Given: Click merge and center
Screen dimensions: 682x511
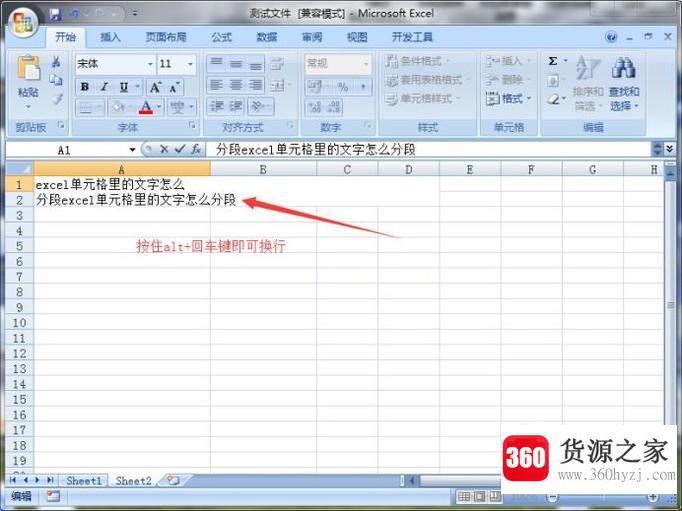Looking at the screenshot, I should coord(277,85).
